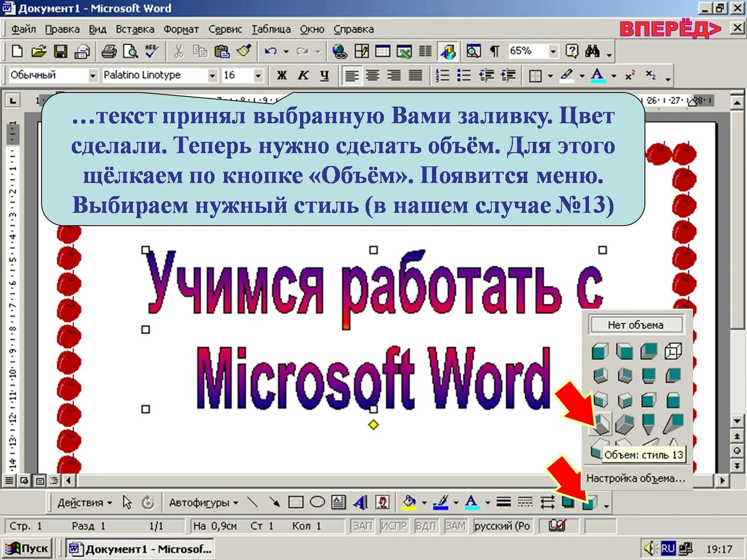Image resolution: width=747 pixels, height=560 pixels.
Task: Undo the last action
Action: point(271,51)
